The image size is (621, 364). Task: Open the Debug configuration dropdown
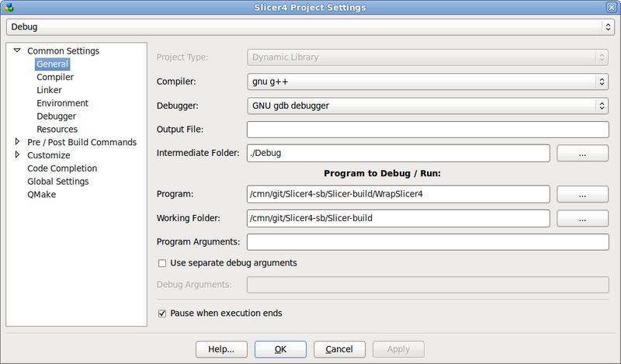[310, 27]
